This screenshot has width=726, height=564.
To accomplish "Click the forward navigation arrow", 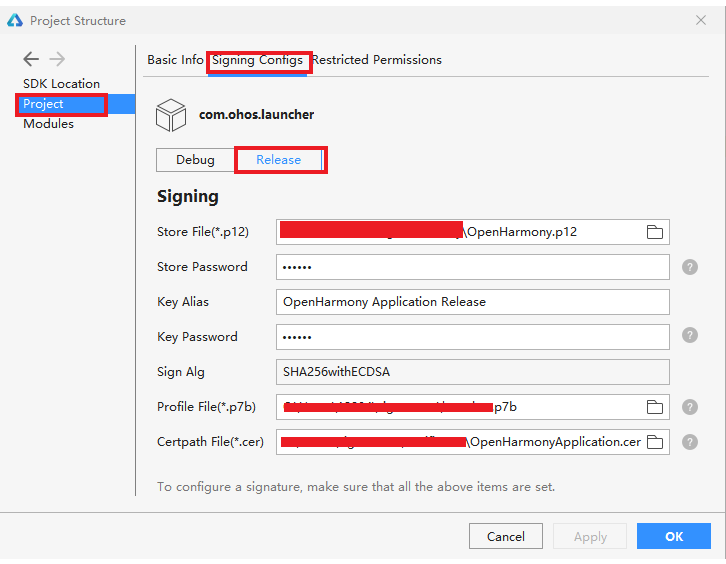I will [x=57, y=60].
